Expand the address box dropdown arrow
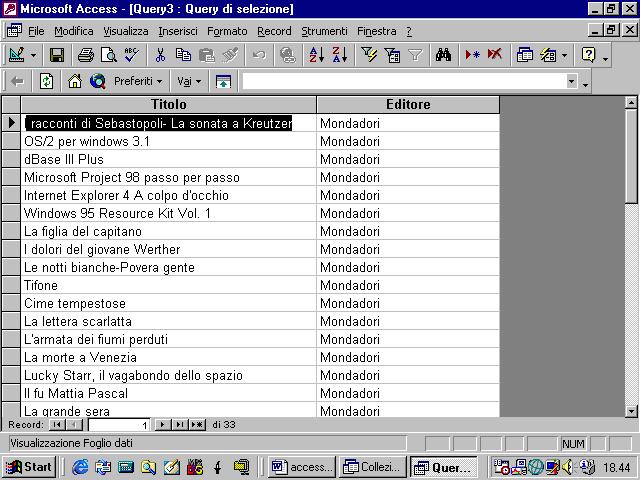Image resolution: width=640 pixels, height=480 pixels. tap(572, 82)
